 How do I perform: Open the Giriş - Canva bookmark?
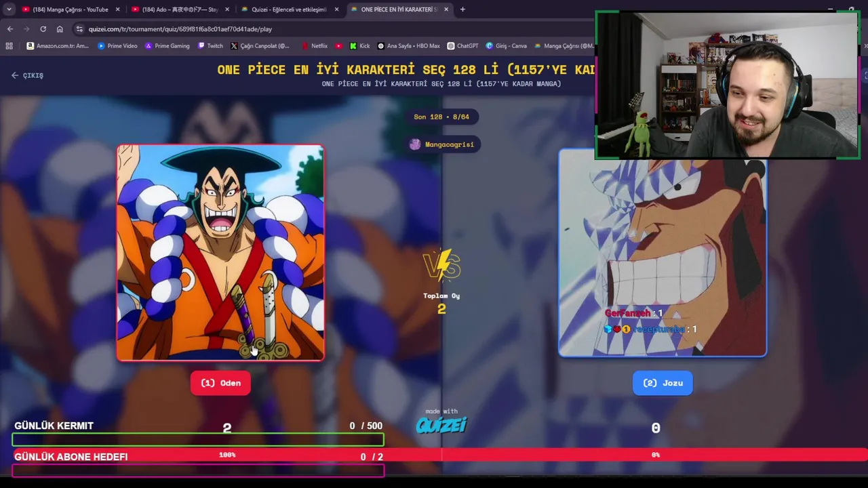tap(507, 46)
